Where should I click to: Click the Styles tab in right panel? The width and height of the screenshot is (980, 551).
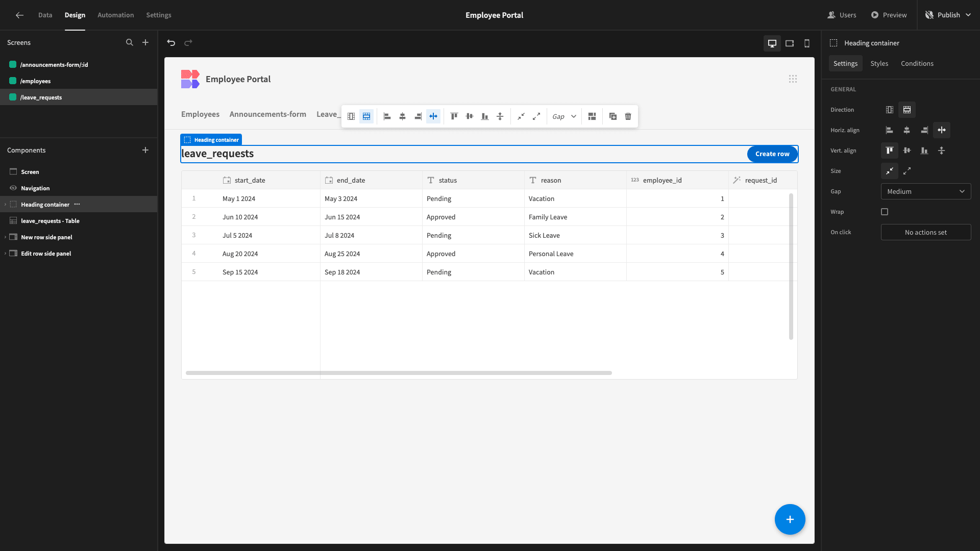880,63
